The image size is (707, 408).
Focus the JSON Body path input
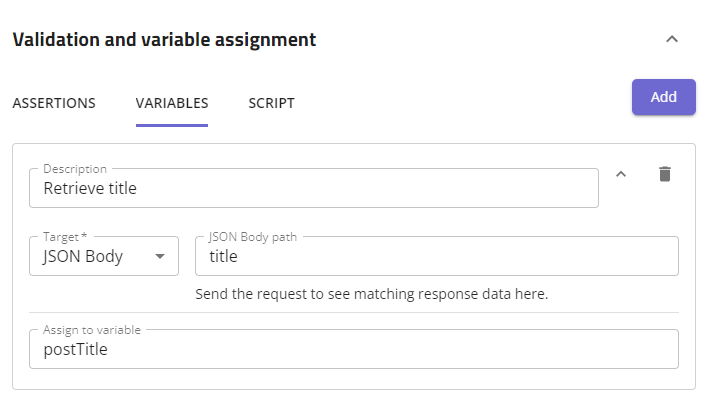click(x=437, y=257)
